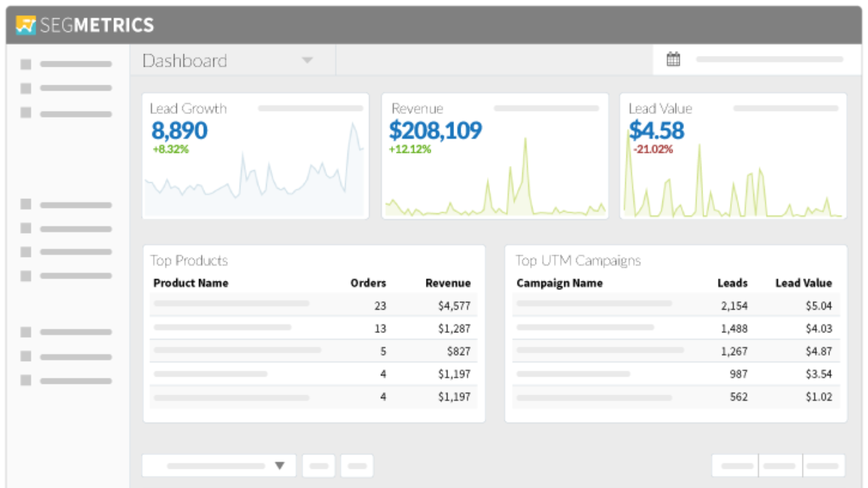Select the Top Products panel header
This screenshot has height=488, width=868.
click(189, 261)
